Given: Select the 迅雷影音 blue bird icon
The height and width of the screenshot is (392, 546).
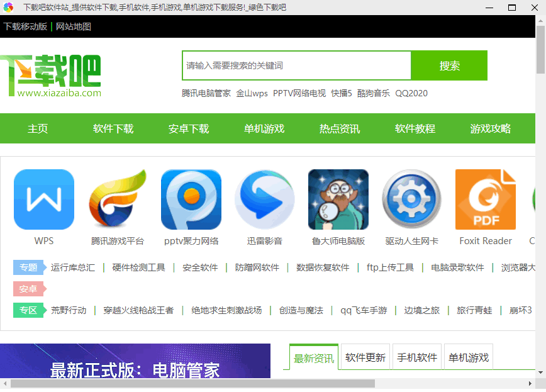Looking at the screenshot, I should click(265, 199).
